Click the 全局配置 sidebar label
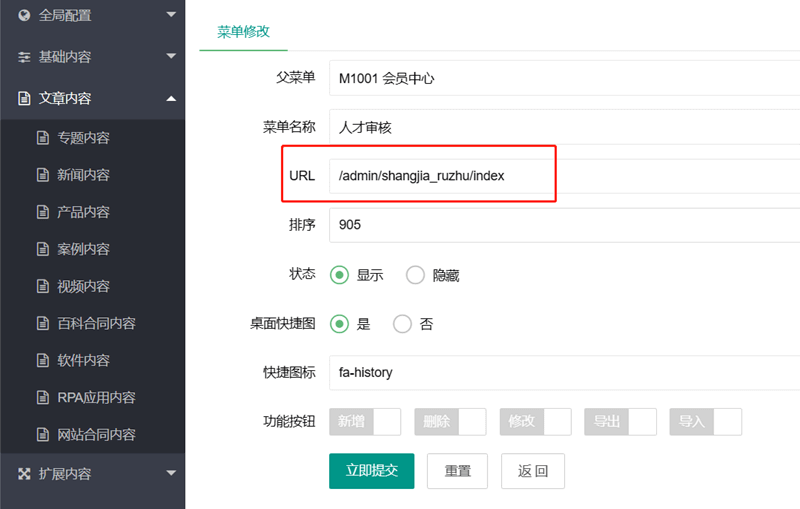The height and width of the screenshot is (509, 800). [65, 15]
